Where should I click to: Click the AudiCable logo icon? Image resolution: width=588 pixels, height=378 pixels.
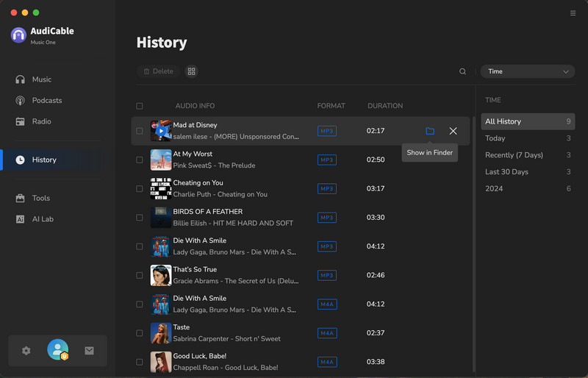pos(18,35)
